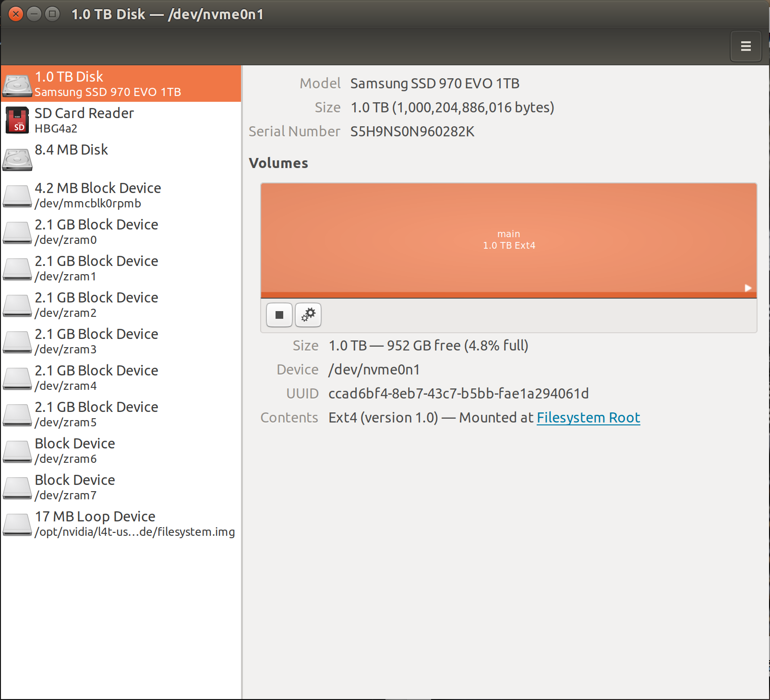Select the /dev/zram7 Block Device entry
The width and height of the screenshot is (770, 700).
(74, 486)
